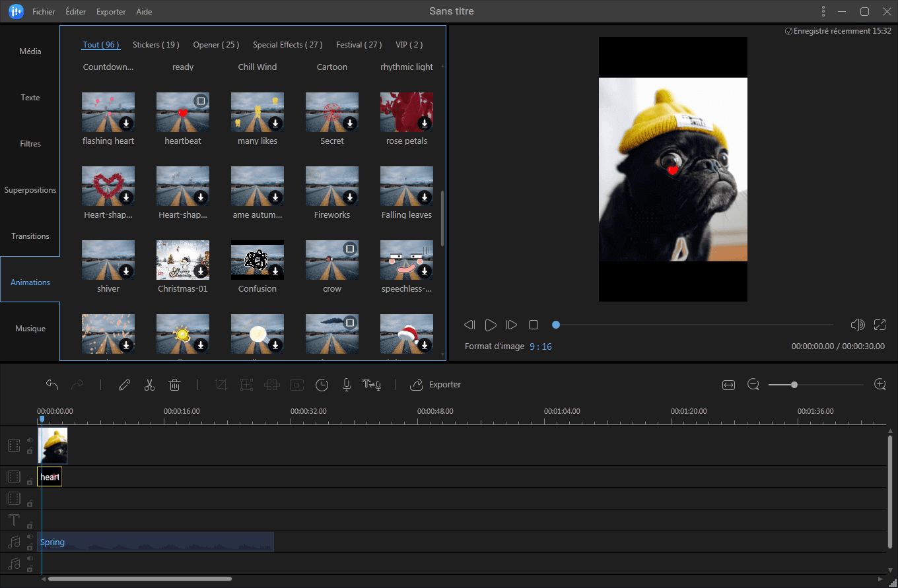Click the timeline zoom slider handle
The width and height of the screenshot is (898, 588).
pyautogui.click(x=794, y=385)
